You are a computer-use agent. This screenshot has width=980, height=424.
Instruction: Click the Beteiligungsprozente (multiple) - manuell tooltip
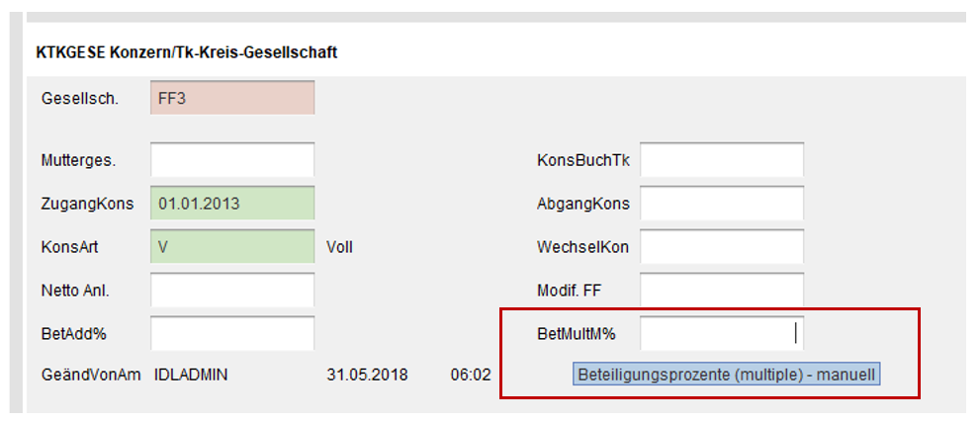[x=727, y=376]
